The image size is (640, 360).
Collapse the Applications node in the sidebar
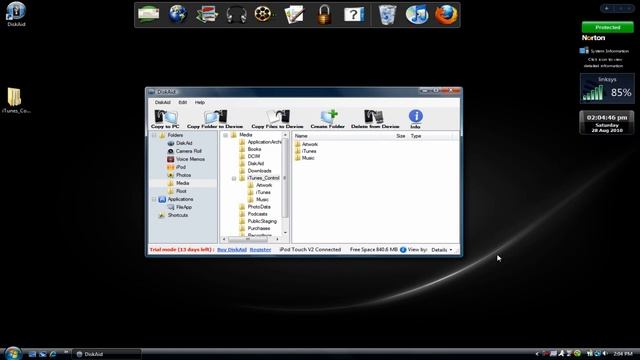pos(154,199)
